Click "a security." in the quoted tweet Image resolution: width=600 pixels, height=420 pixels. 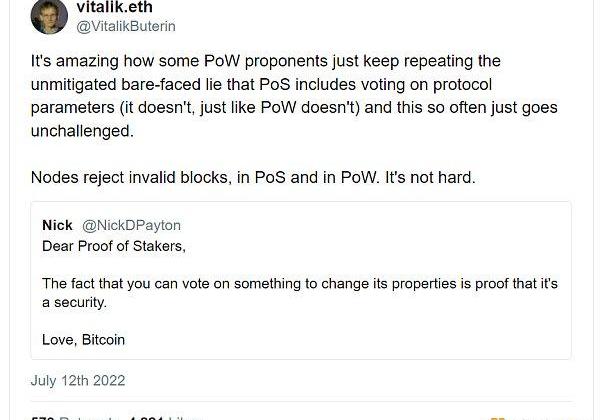[75, 302]
